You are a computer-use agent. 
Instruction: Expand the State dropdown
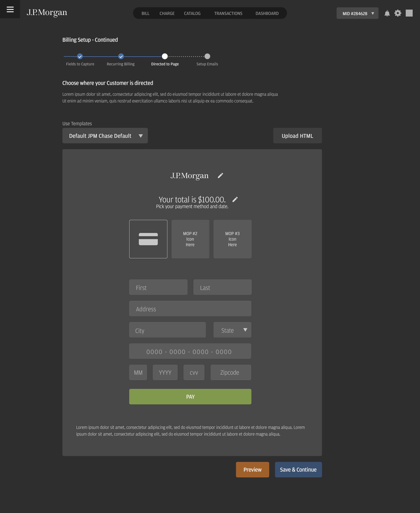point(232,330)
